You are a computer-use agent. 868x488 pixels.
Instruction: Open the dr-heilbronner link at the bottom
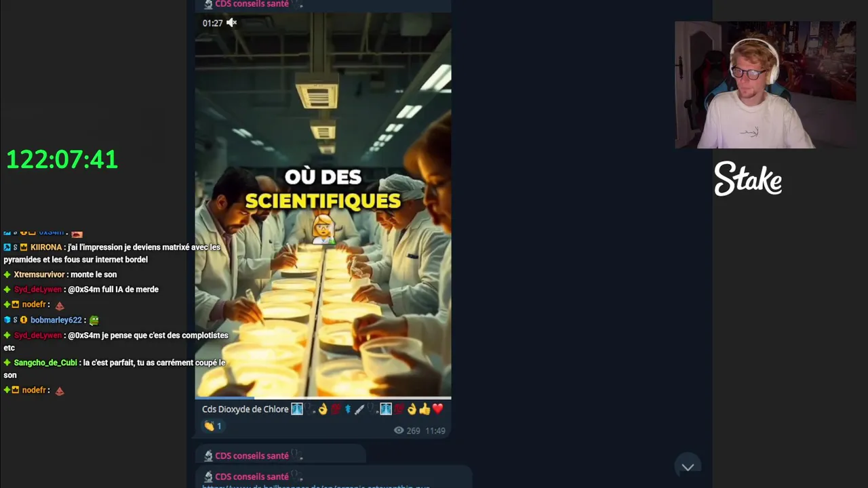click(x=316, y=485)
